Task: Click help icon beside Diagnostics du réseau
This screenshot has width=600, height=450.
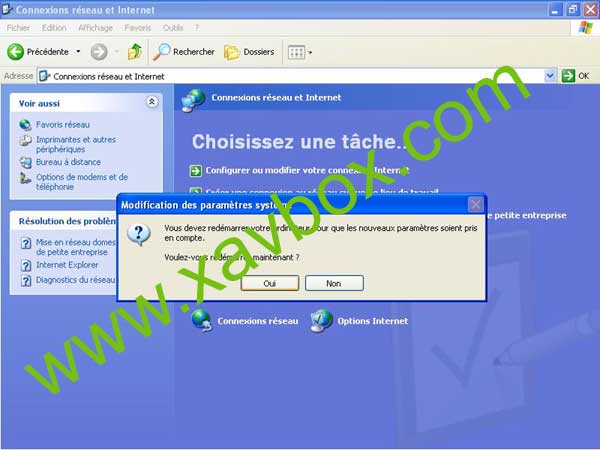Action: 26,280
